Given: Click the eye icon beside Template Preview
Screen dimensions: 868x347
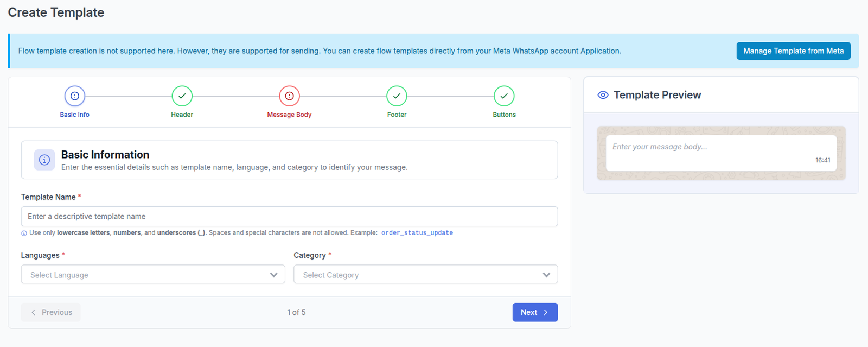Looking at the screenshot, I should coord(603,95).
